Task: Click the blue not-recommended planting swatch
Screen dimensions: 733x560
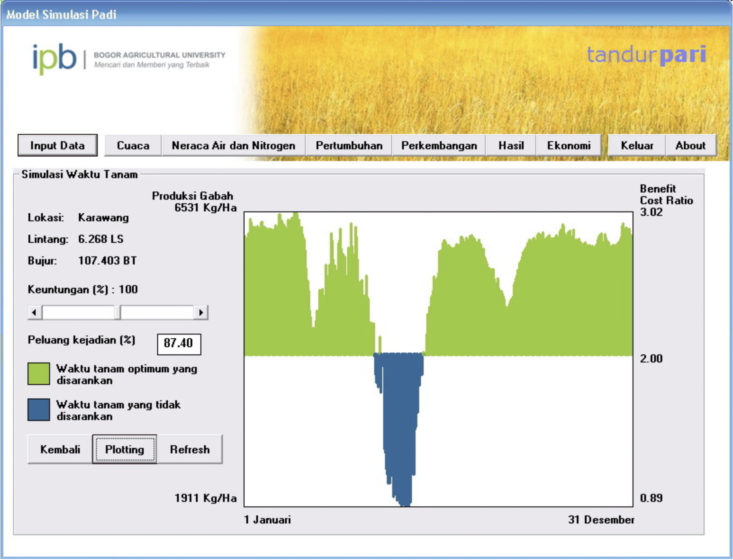Action: 39,410
